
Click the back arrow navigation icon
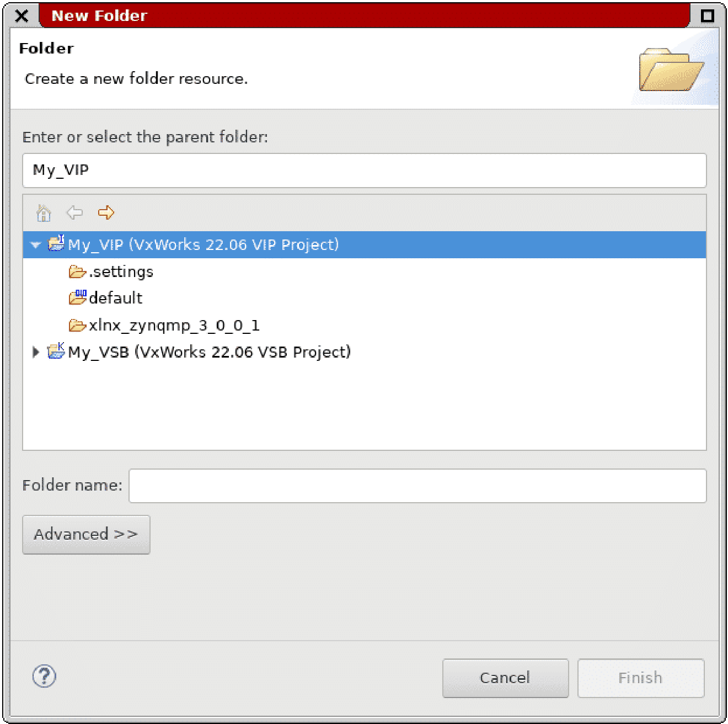coord(74,213)
